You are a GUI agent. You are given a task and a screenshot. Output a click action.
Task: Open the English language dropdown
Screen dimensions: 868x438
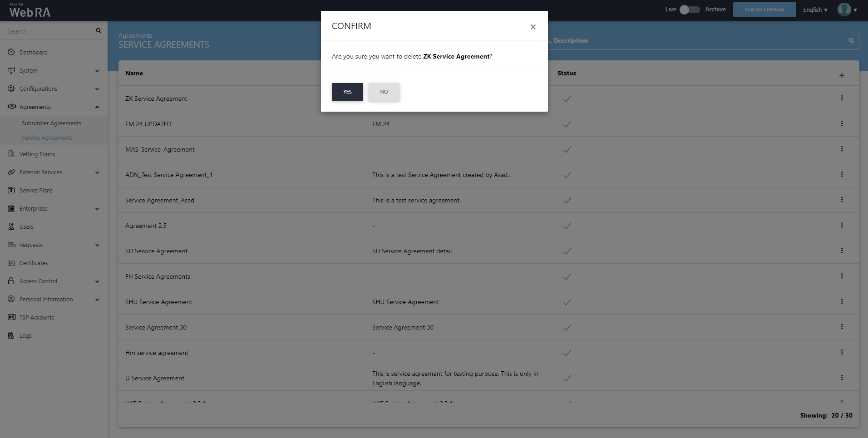click(x=815, y=10)
